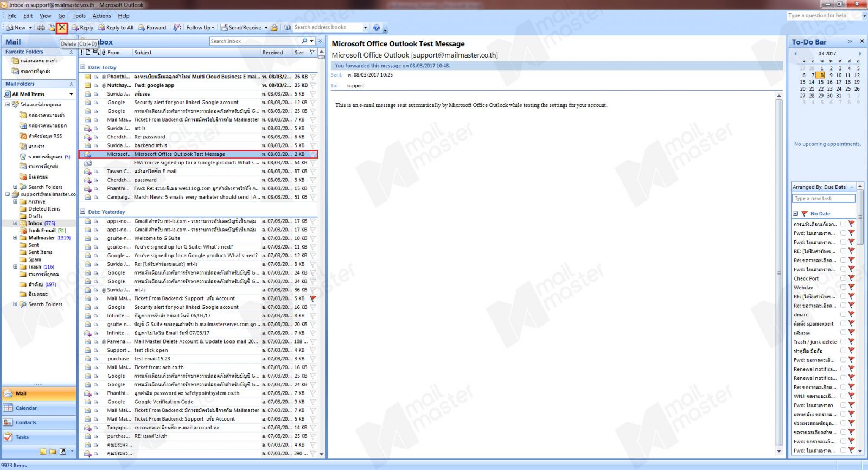
Task: Toggle flag on Cherdch password message
Action: click(x=313, y=180)
